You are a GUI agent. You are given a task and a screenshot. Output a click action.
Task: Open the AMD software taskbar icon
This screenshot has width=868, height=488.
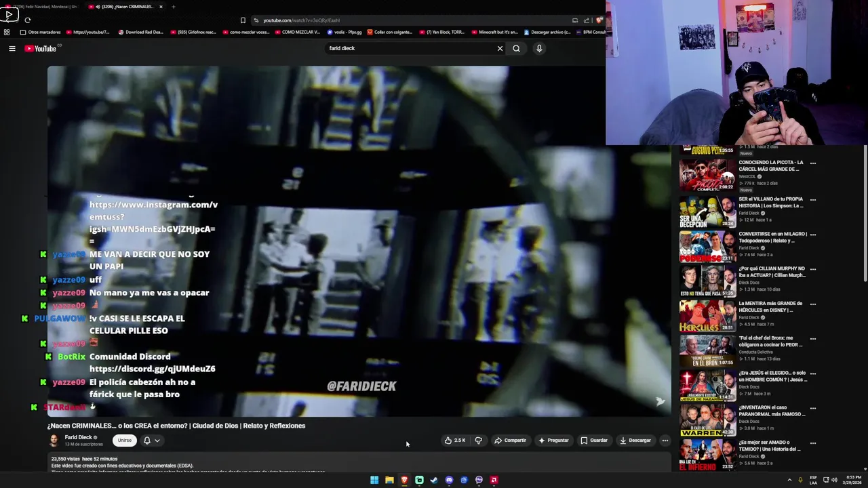(x=494, y=480)
